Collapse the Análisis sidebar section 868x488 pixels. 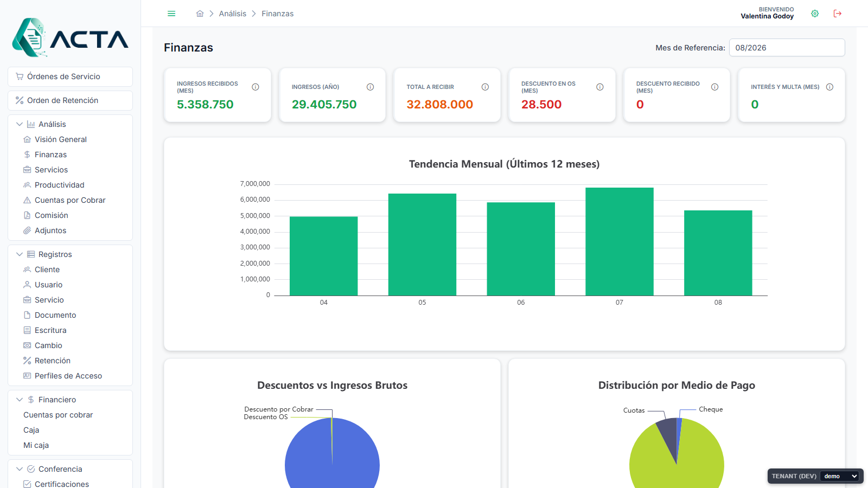20,124
